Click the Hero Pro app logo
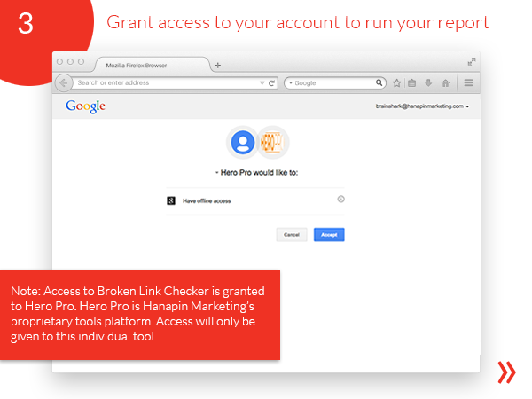This screenshot has width=532, height=399. pyautogui.click(x=271, y=143)
